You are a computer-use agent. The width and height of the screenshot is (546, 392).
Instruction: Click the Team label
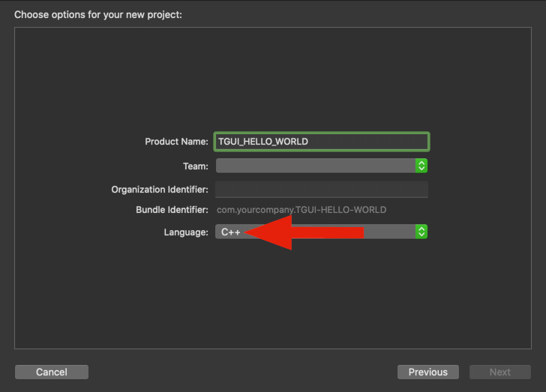pos(196,166)
